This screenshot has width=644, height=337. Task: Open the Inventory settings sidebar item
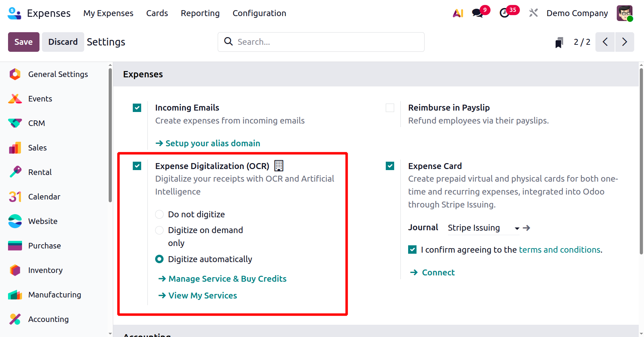click(45, 270)
